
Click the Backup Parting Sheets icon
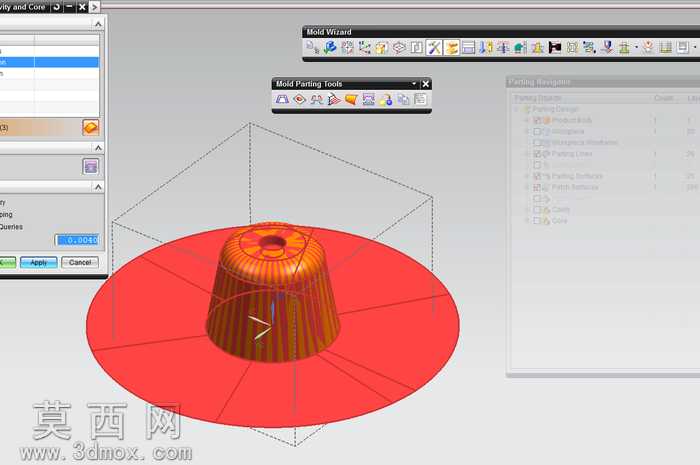[403, 99]
